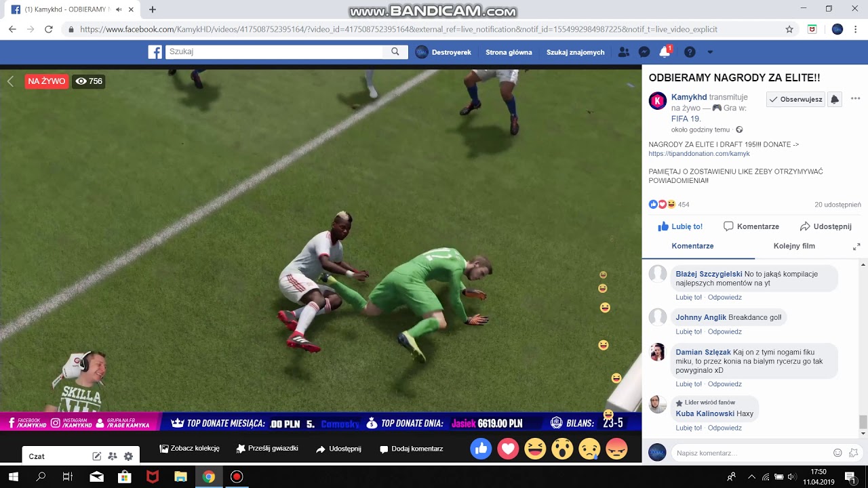Click Strona główna in the Facebook header
Screen dimensions: 868x488
click(509, 52)
